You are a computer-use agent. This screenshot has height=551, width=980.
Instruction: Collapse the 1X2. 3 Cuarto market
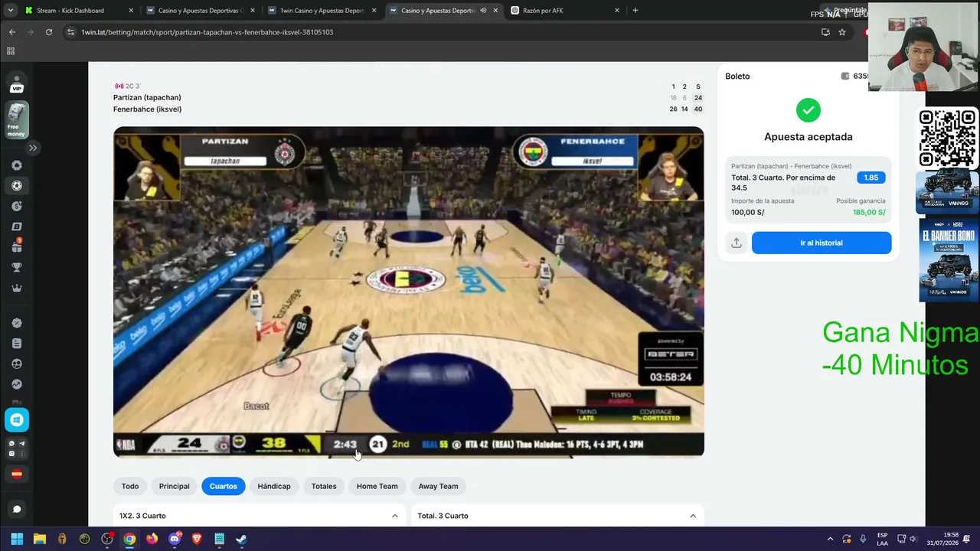pyautogui.click(x=395, y=516)
